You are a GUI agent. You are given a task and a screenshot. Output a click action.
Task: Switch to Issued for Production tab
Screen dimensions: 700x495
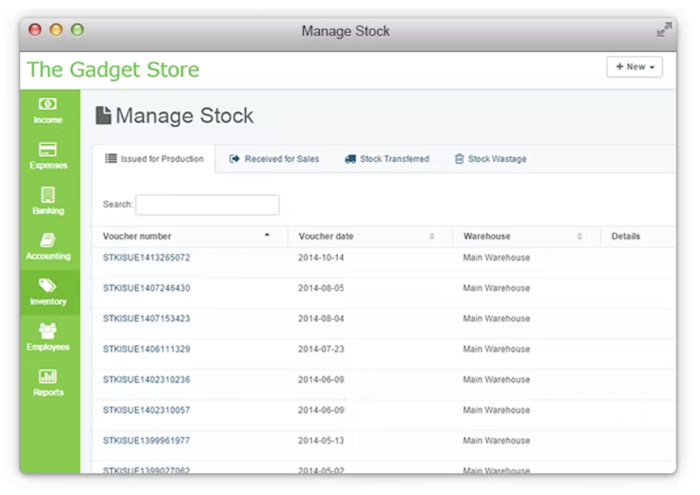(154, 159)
